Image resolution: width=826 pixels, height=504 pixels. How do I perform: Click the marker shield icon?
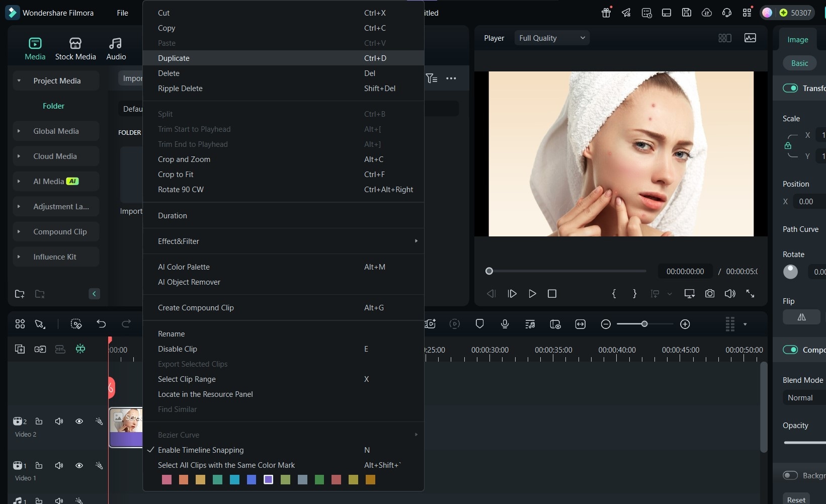[x=480, y=324]
